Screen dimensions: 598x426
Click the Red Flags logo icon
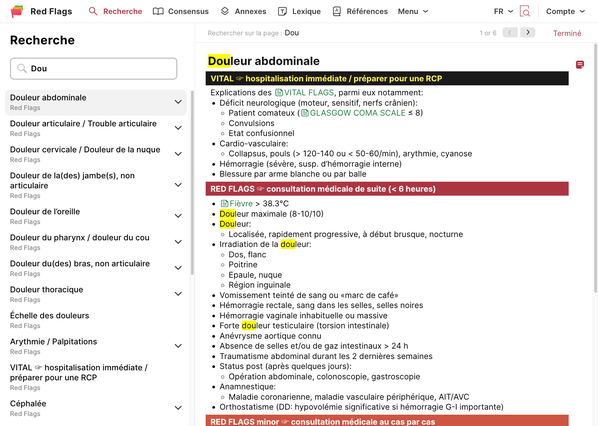coord(17,11)
